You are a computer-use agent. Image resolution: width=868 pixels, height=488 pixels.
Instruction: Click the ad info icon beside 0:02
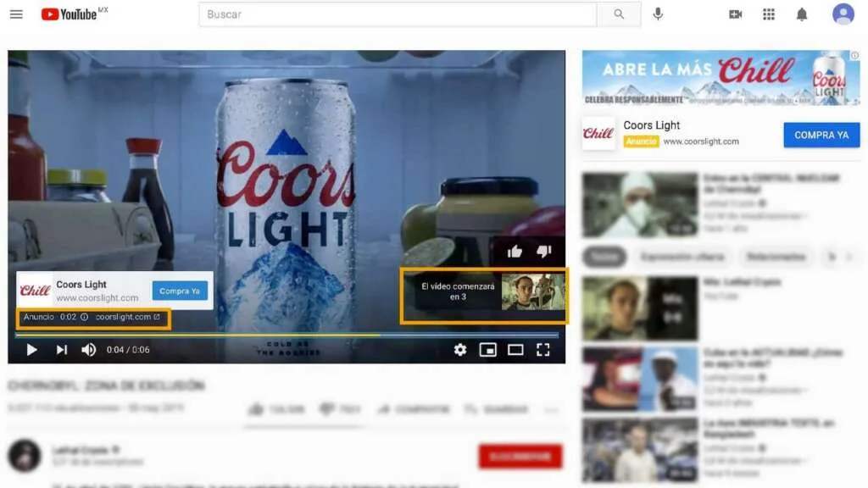click(84, 317)
